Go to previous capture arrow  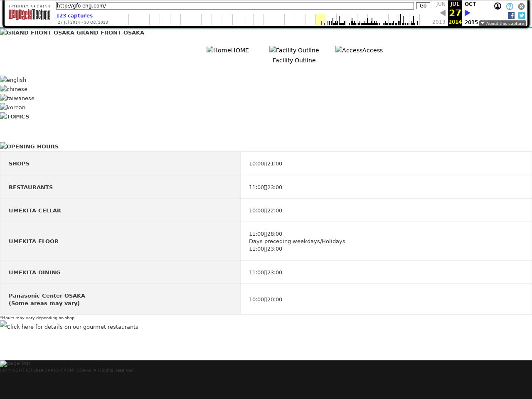(442, 13)
